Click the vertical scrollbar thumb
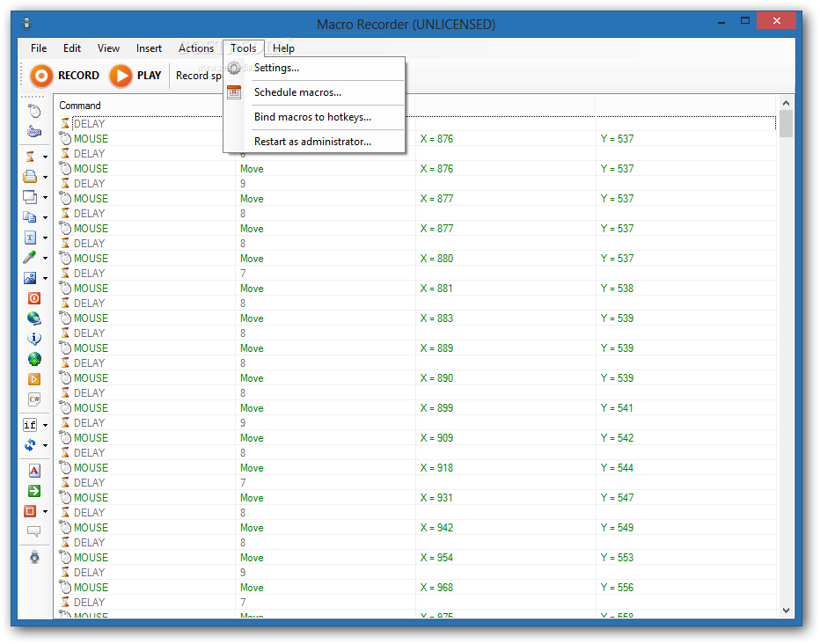Viewport: 820px width, 644px height. [786, 123]
